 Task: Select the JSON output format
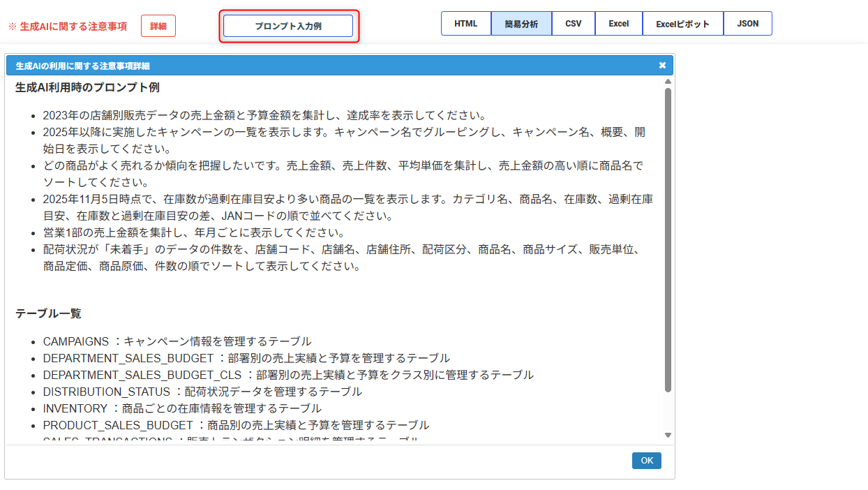click(x=747, y=23)
